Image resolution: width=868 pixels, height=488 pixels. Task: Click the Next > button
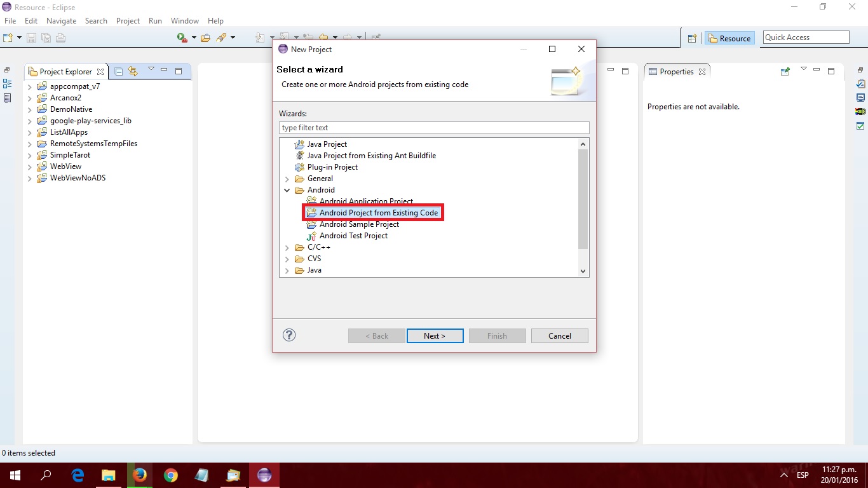[435, 336]
